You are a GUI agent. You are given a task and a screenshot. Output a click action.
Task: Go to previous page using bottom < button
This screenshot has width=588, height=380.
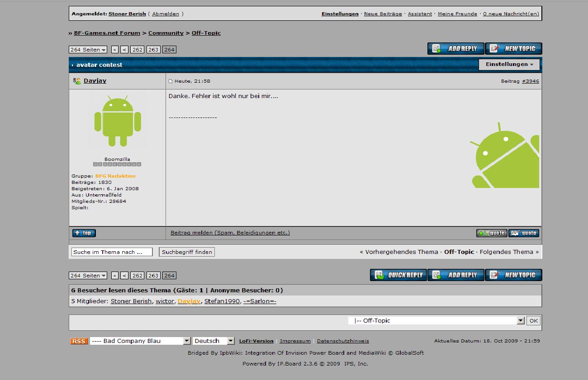[x=124, y=276]
